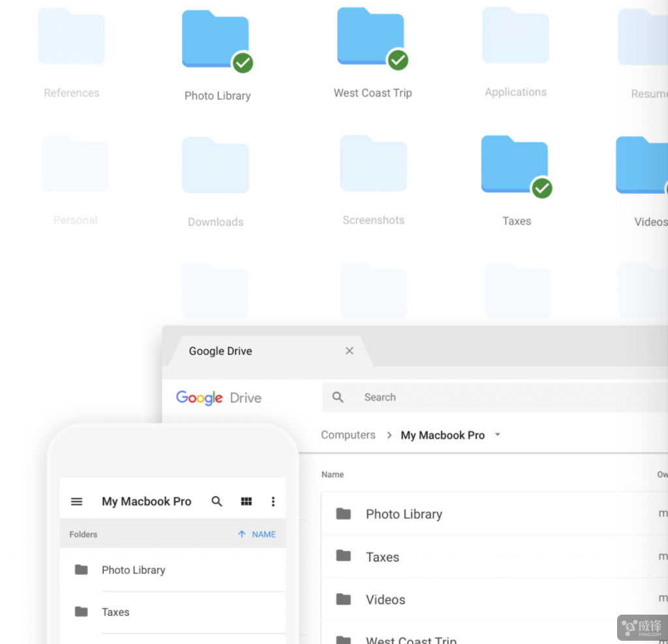Toggle the West Coast Trip sync checkmark
Screen dimensions: 668x644
(398, 61)
